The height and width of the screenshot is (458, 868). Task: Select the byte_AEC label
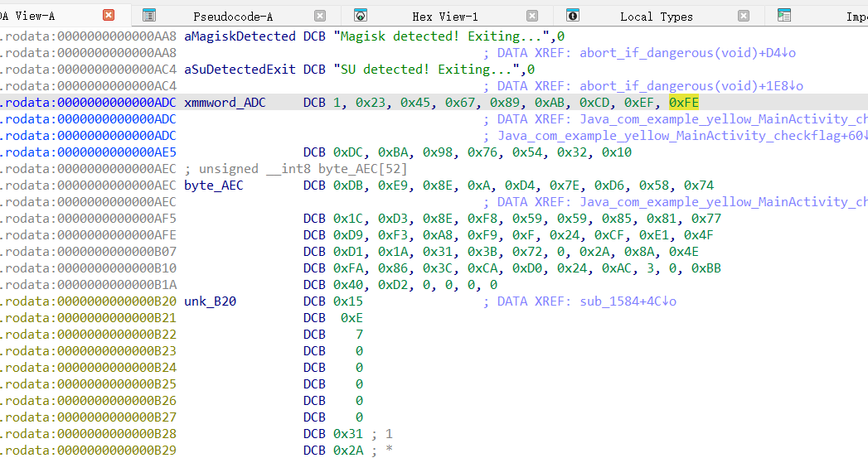point(214,186)
